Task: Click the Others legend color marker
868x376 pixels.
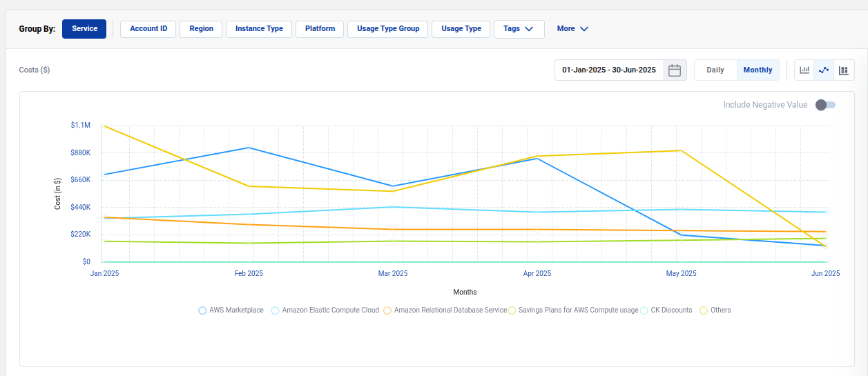Action: tap(704, 310)
